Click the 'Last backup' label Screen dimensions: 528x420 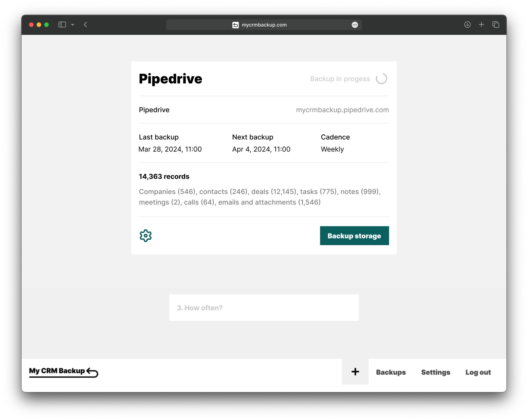[159, 137]
